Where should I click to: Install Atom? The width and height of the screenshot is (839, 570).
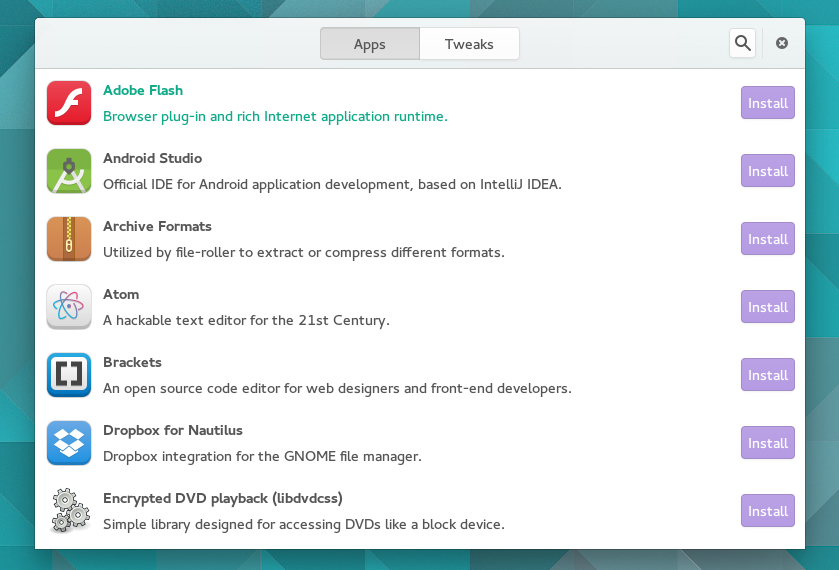click(768, 307)
